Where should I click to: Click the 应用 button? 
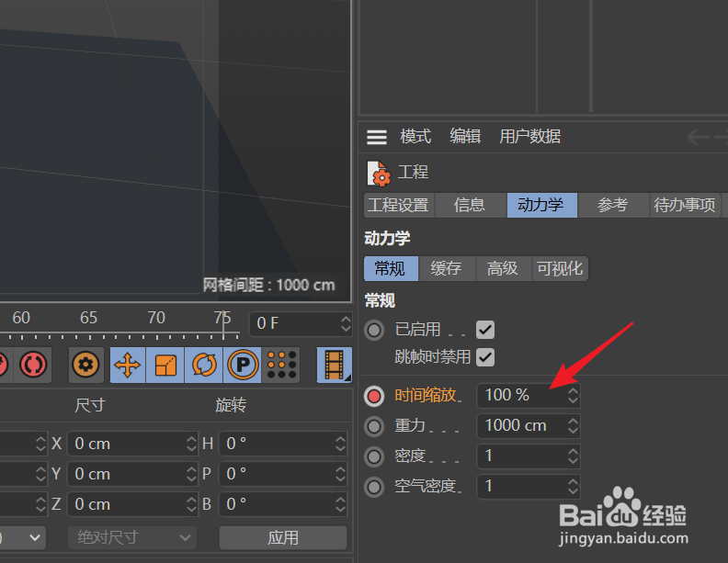pos(283,537)
